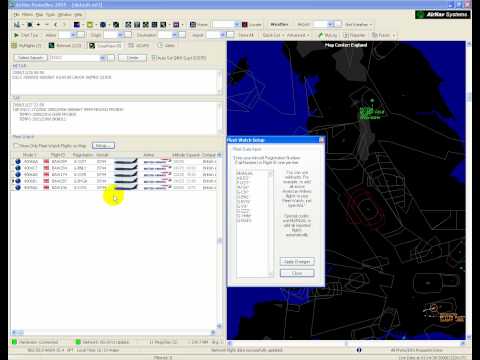480x360 pixels.
Task: Open the Tools menu
Action: [50, 15]
